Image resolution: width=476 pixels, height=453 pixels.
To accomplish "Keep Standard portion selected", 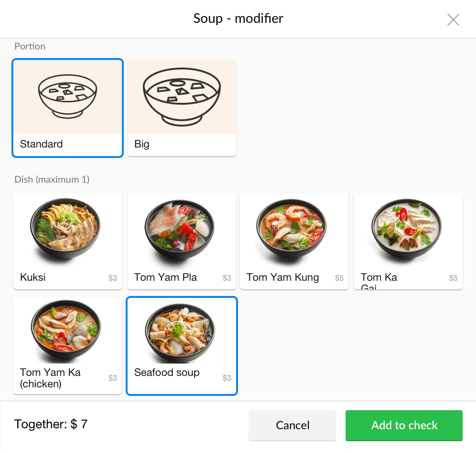I will click(67, 108).
